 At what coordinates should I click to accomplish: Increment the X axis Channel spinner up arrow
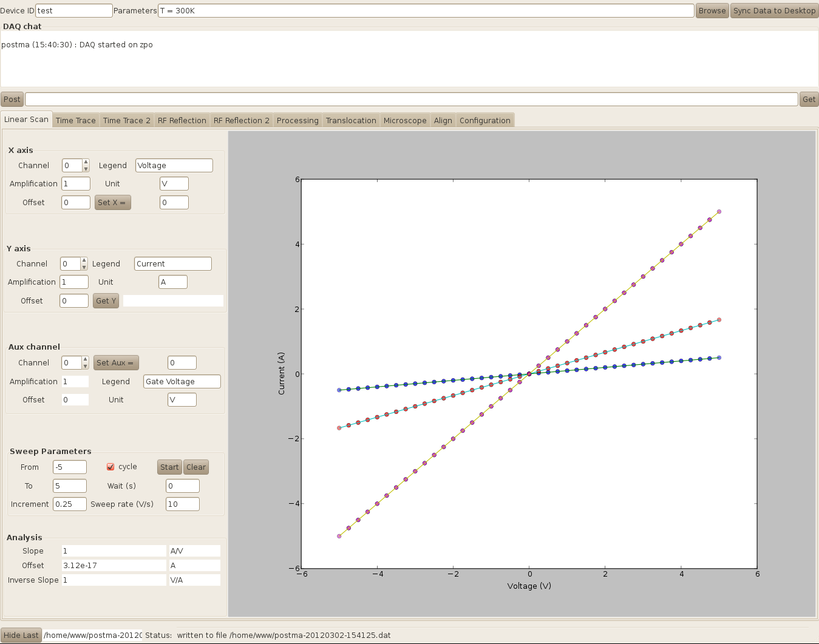[x=86, y=162]
